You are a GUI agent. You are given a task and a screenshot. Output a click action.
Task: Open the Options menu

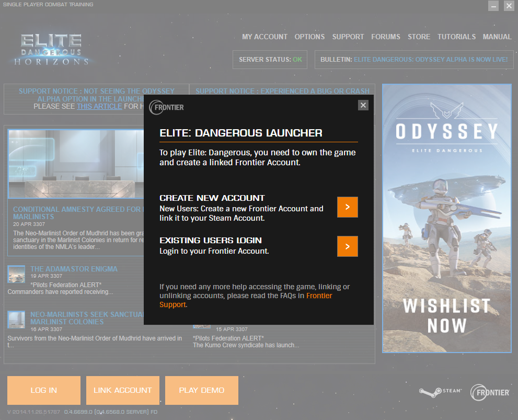309,37
